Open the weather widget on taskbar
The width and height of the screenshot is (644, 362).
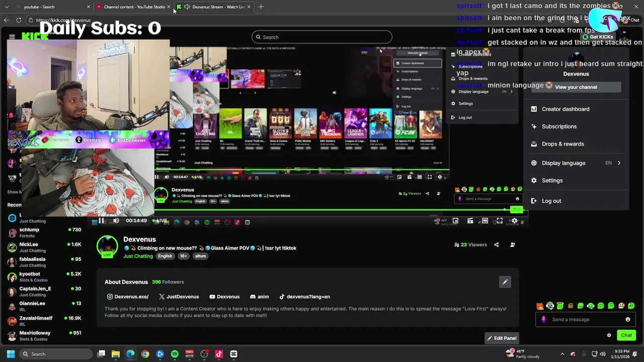pyautogui.click(x=523, y=354)
